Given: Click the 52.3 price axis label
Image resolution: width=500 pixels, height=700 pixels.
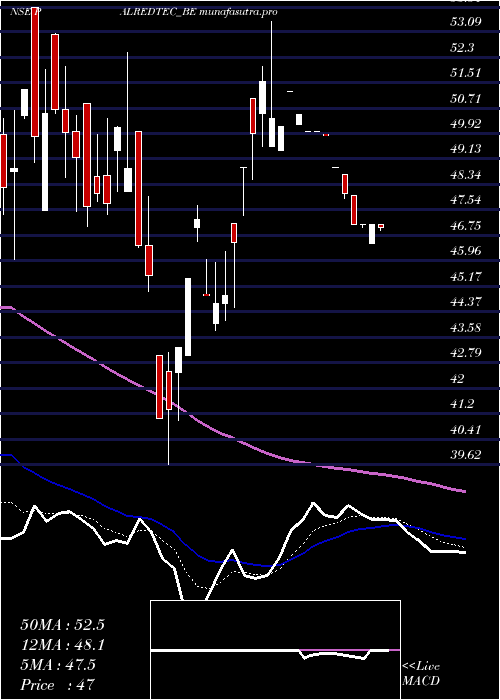Looking at the screenshot, I should tap(462, 47).
